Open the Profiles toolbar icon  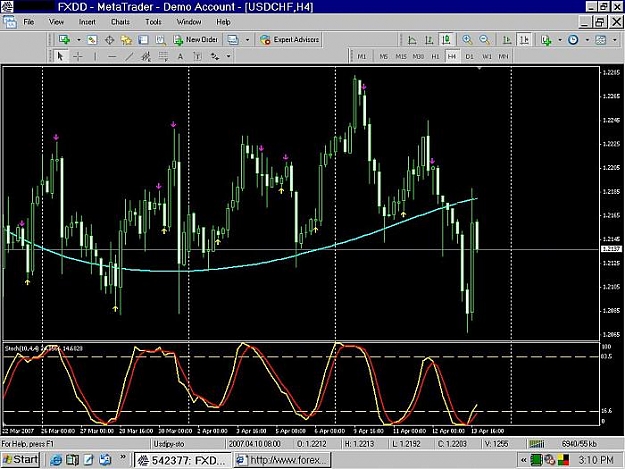tap(92, 39)
